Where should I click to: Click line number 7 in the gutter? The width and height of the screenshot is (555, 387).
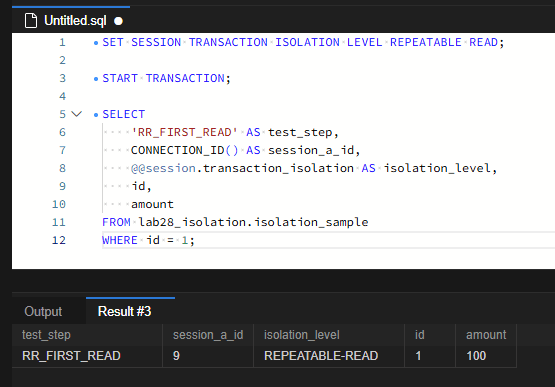pyautogui.click(x=62, y=150)
